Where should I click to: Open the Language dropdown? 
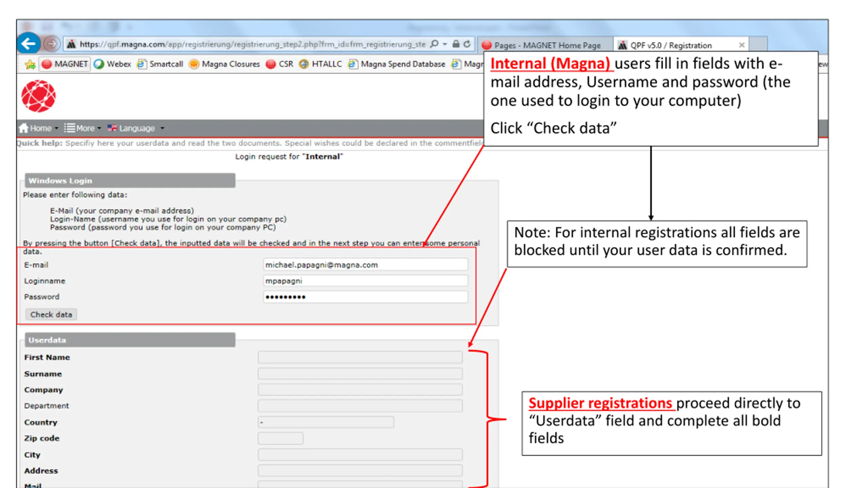(x=136, y=128)
